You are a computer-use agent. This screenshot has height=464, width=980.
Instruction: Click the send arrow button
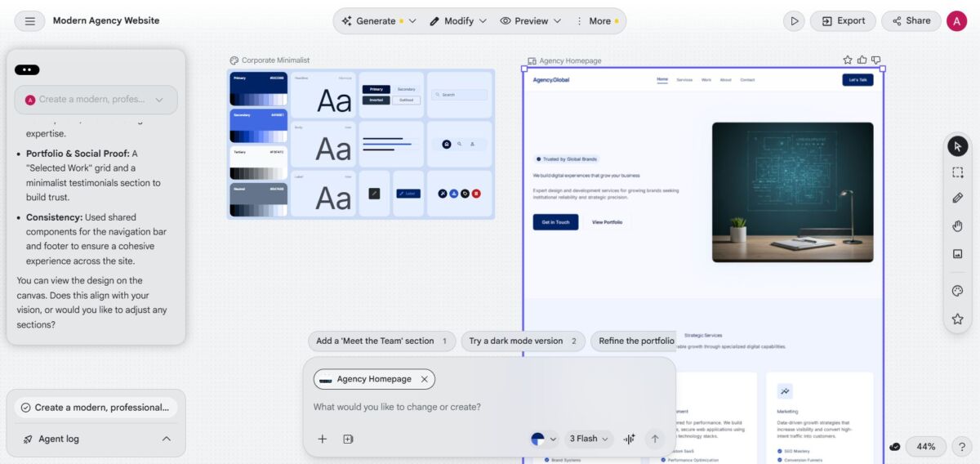click(x=654, y=439)
